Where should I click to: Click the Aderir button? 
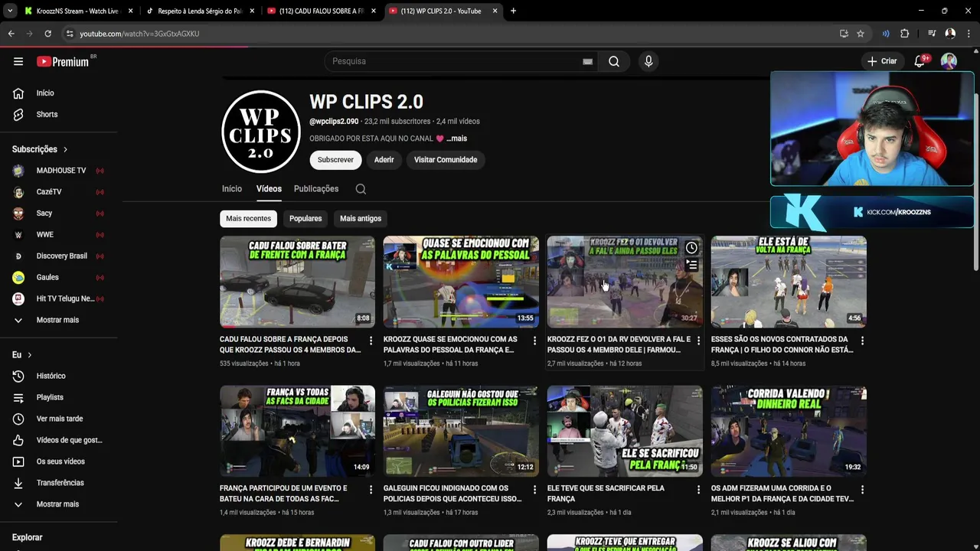tap(384, 160)
